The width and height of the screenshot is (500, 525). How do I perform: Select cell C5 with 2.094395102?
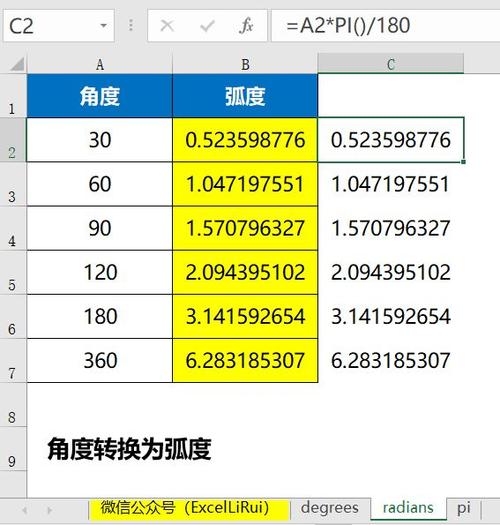391,272
